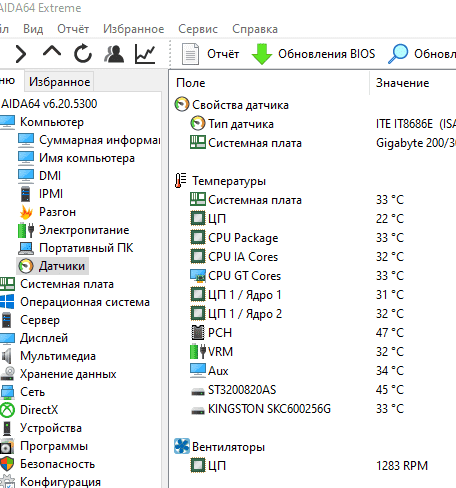This screenshot has height=488, width=456.
Task: Click the Up level arrow in toolbar
Action: [52, 52]
